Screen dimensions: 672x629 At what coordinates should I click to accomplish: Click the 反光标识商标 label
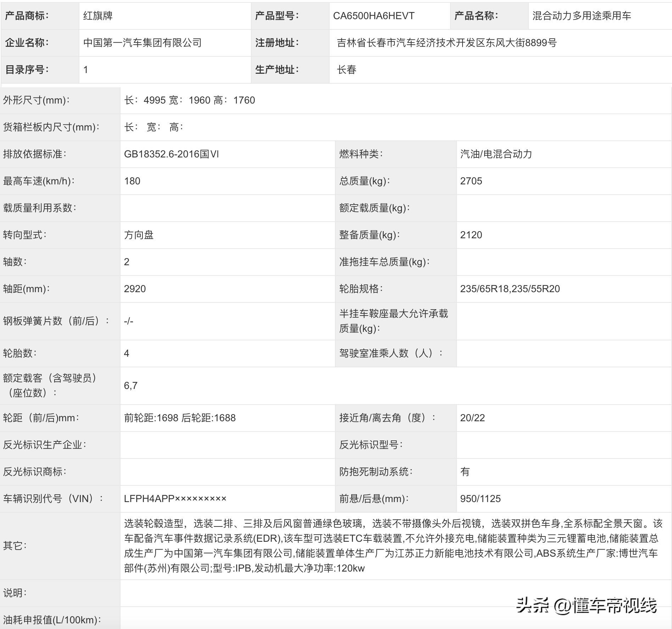click(35, 472)
